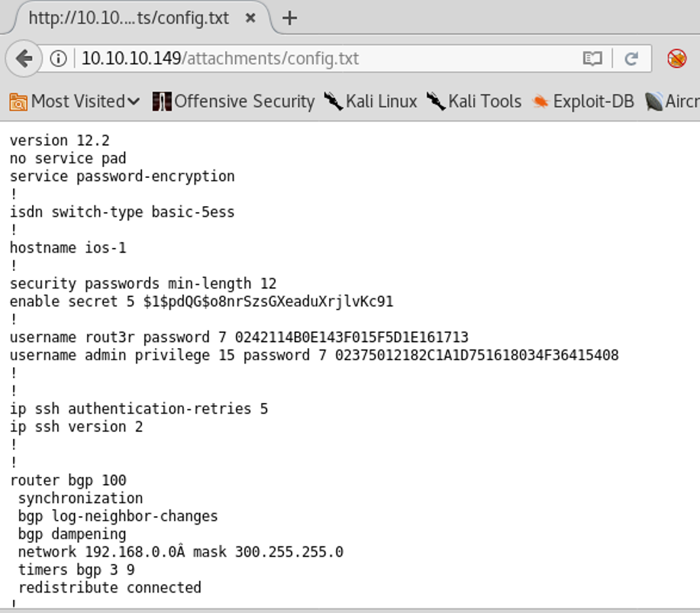This screenshot has width=700, height=613.
Task: Click the admin privilege 15 password line
Action: pyautogui.click(x=314, y=355)
